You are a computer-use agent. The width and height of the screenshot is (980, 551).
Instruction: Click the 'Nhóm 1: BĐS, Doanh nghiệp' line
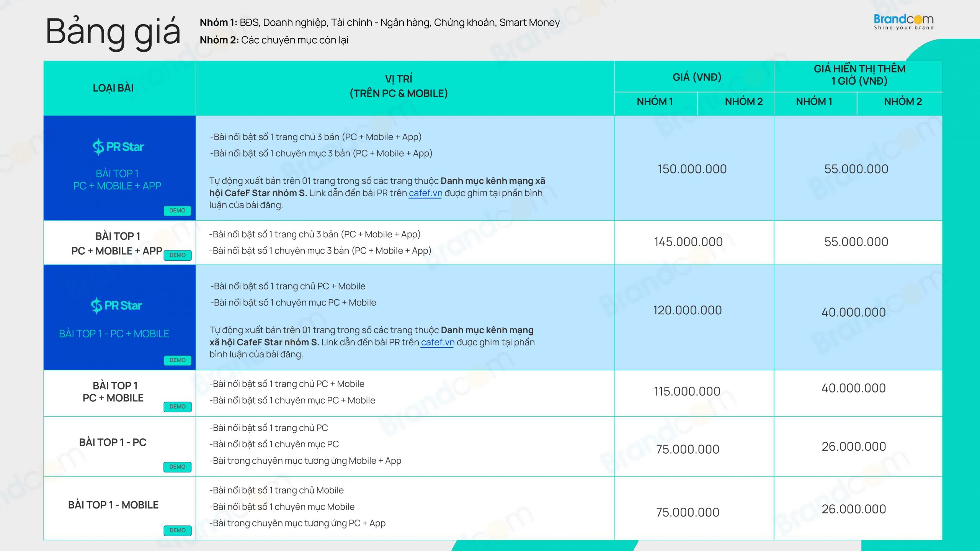click(380, 23)
